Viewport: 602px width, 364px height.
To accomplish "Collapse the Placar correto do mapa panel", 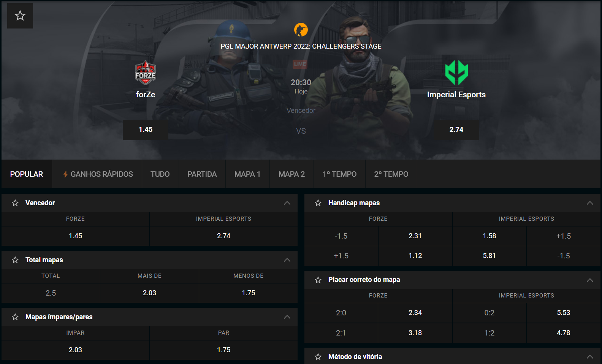I will [x=590, y=280].
